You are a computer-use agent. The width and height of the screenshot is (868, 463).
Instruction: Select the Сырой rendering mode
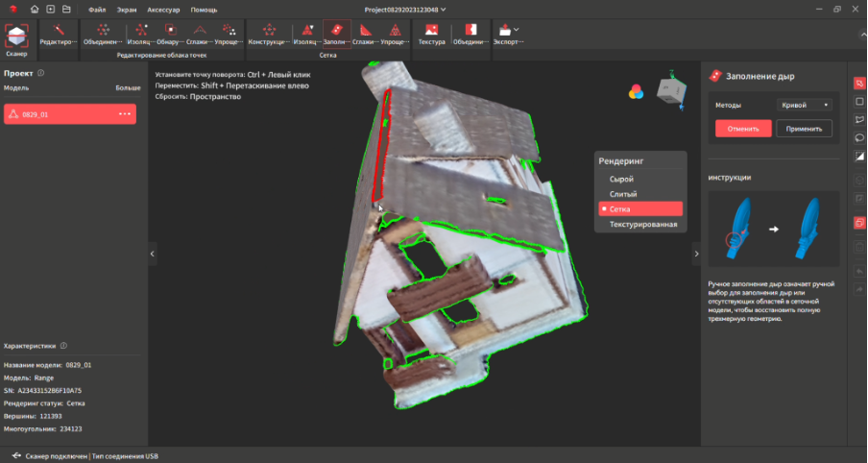click(x=622, y=179)
